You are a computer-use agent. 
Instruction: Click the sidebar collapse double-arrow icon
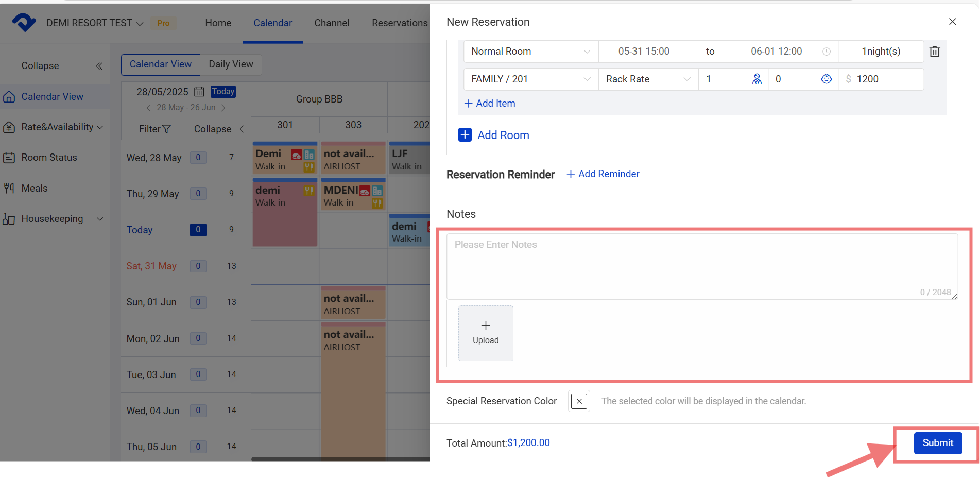point(99,66)
